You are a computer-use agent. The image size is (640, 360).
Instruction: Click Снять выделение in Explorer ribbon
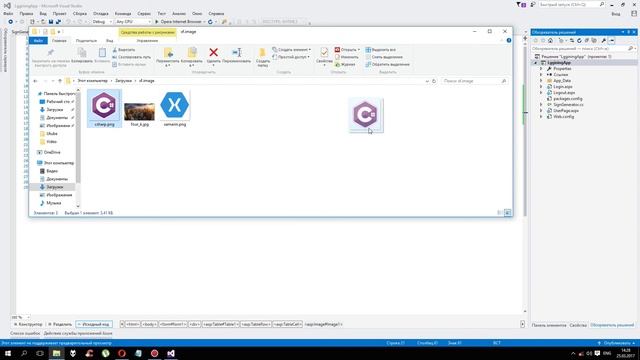pyautogui.click(x=384, y=57)
